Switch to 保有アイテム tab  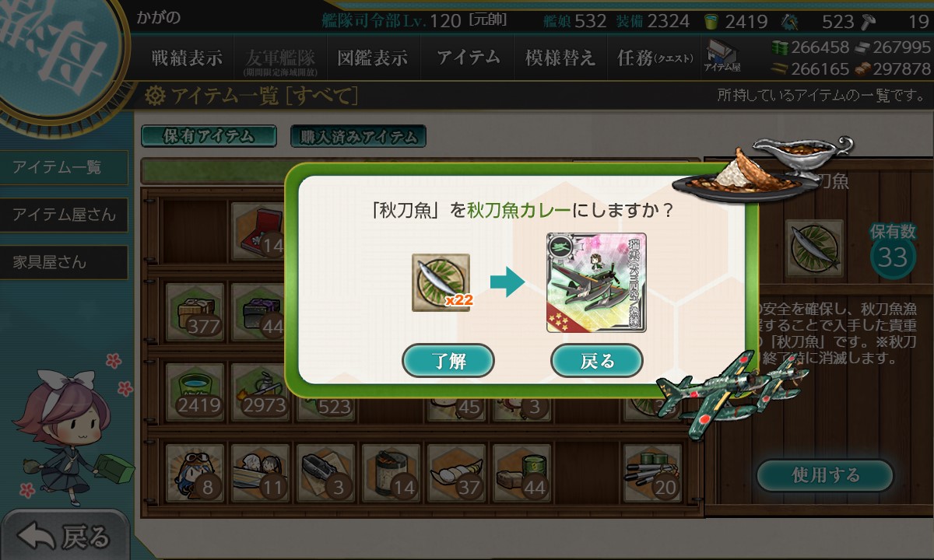pyautogui.click(x=209, y=136)
